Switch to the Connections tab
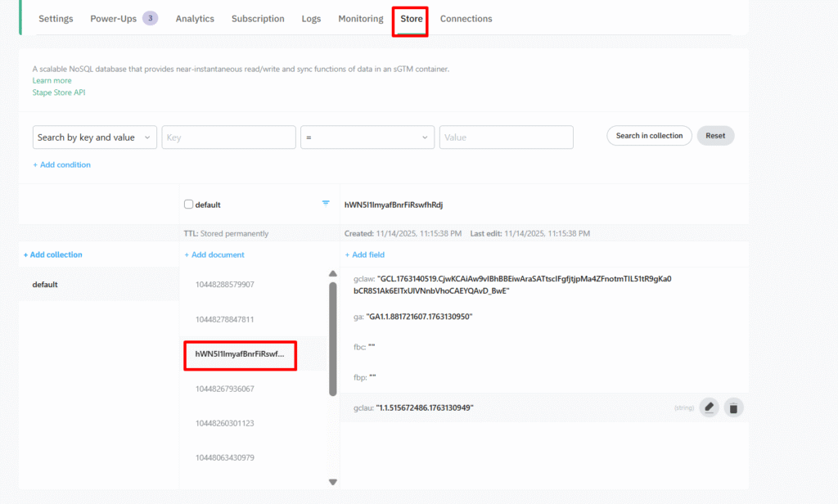Viewport: 838px width, 504px height. [466, 19]
